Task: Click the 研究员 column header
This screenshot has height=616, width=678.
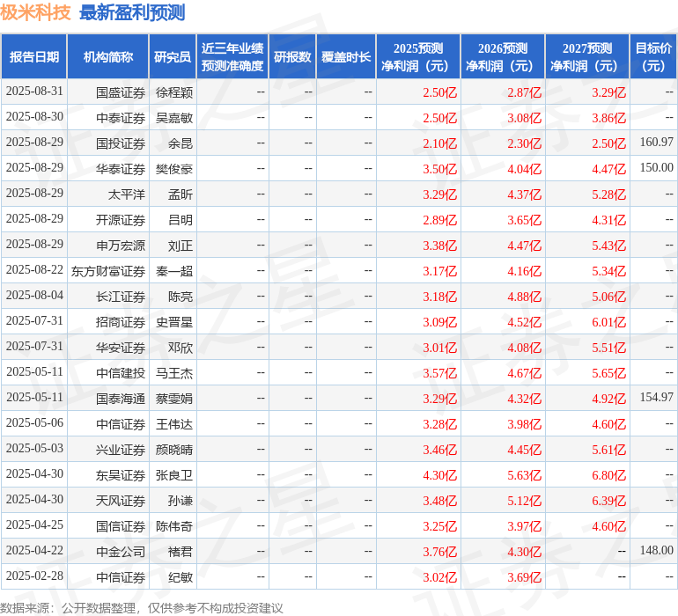Action: pos(173,56)
